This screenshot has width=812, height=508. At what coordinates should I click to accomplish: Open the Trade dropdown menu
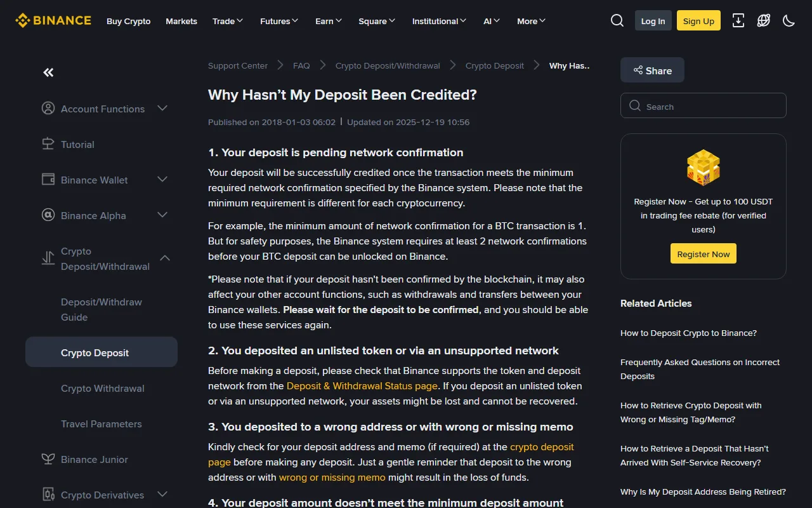coord(228,21)
